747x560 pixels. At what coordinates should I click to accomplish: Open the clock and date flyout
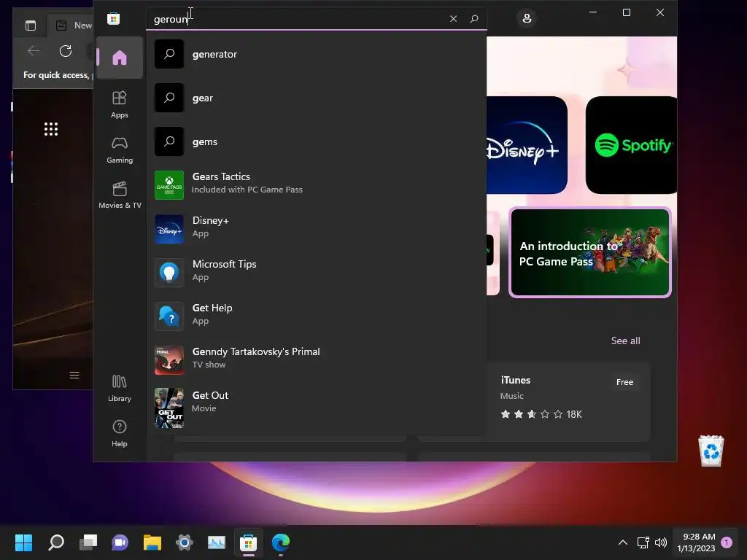coord(696,542)
